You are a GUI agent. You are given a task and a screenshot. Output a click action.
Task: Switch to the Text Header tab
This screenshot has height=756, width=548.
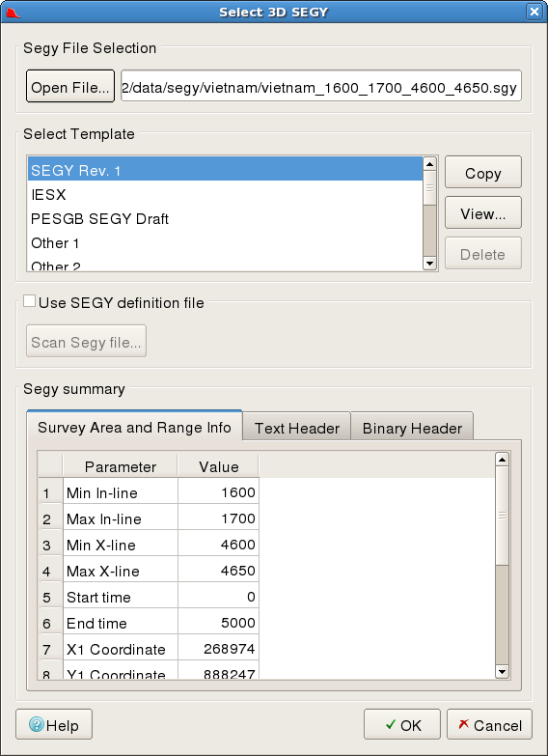pyautogui.click(x=297, y=428)
